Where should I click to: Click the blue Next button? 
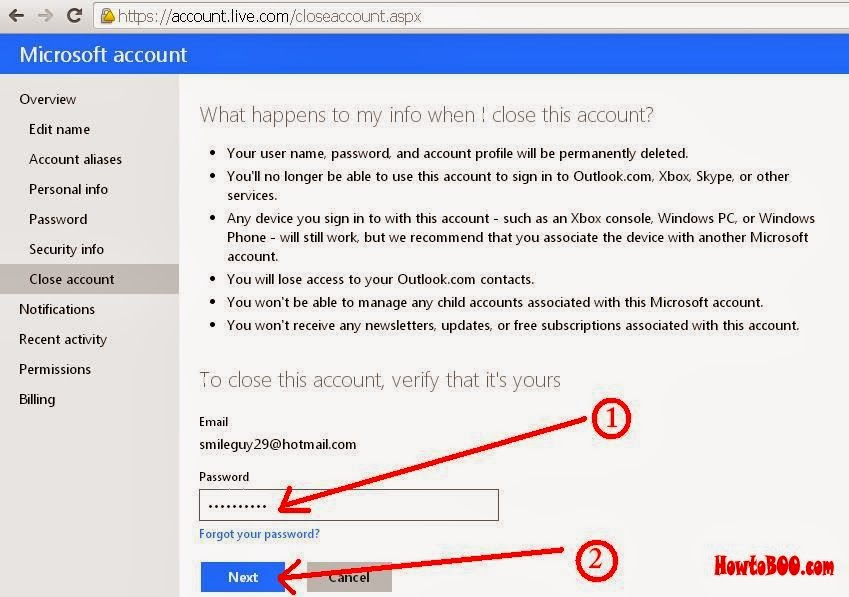tap(243, 577)
